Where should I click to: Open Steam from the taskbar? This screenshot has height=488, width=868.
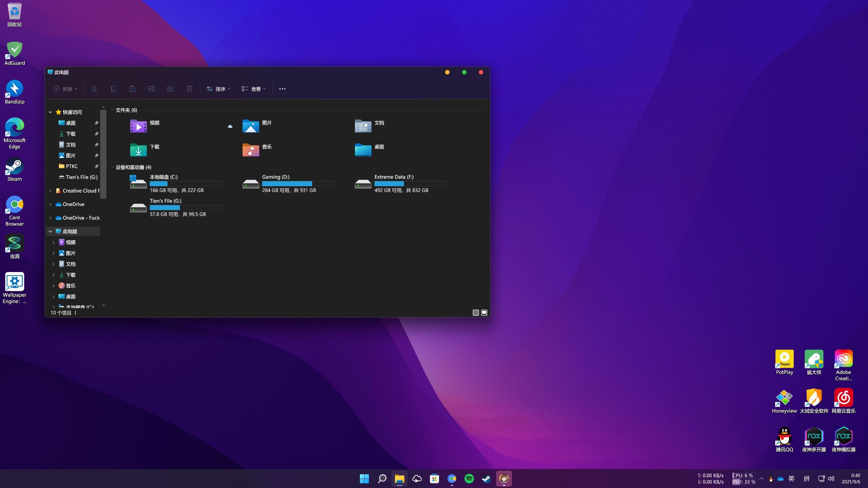pyautogui.click(x=486, y=479)
